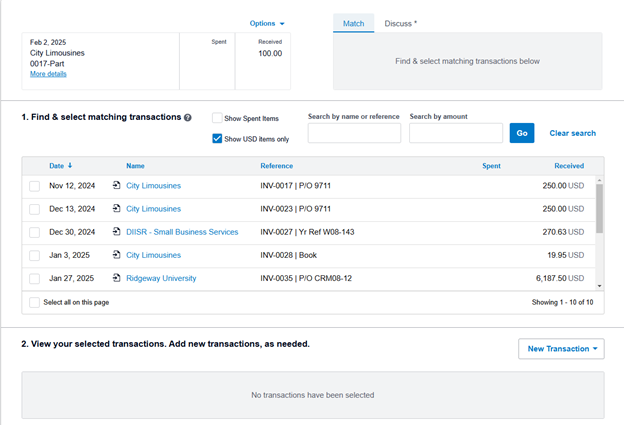Enable Show Spent Items checkbox
The height and width of the screenshot is (425, 624).
(217, 118)
